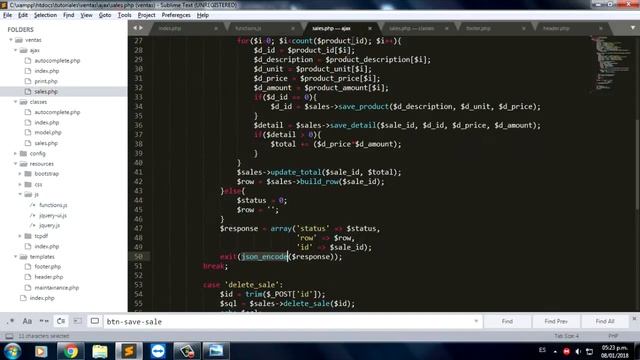Switch to the header.php tab
Screen dimensions: 640x360
(x=556, y=29)
